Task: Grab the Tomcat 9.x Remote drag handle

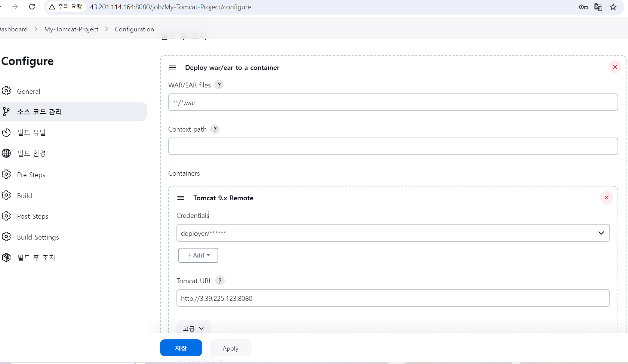Action: point(181,198)
